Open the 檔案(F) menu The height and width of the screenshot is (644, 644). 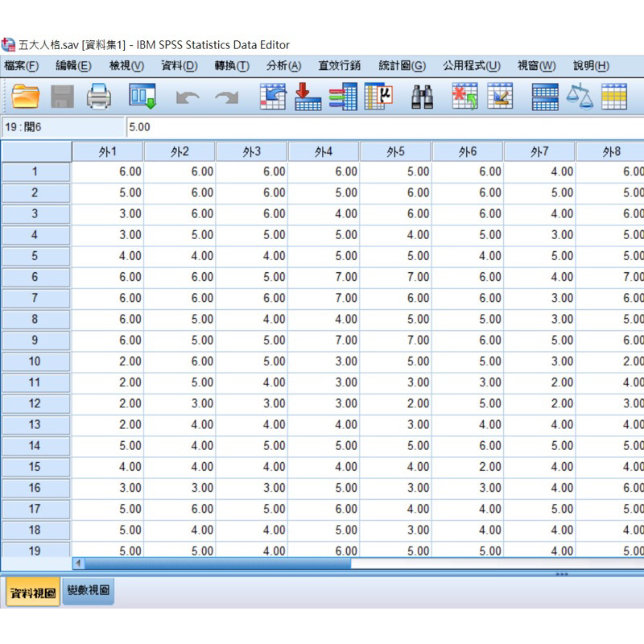[x=22, y=66]
